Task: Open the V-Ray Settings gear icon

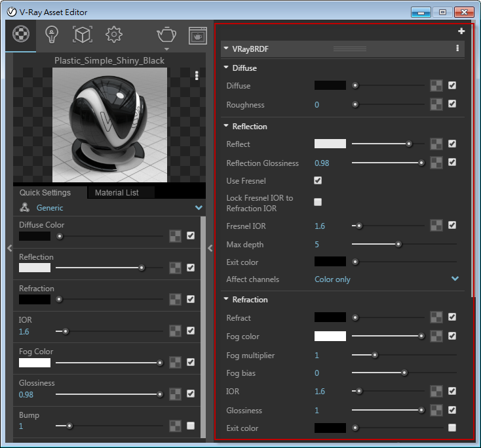Action: point(114,35)
